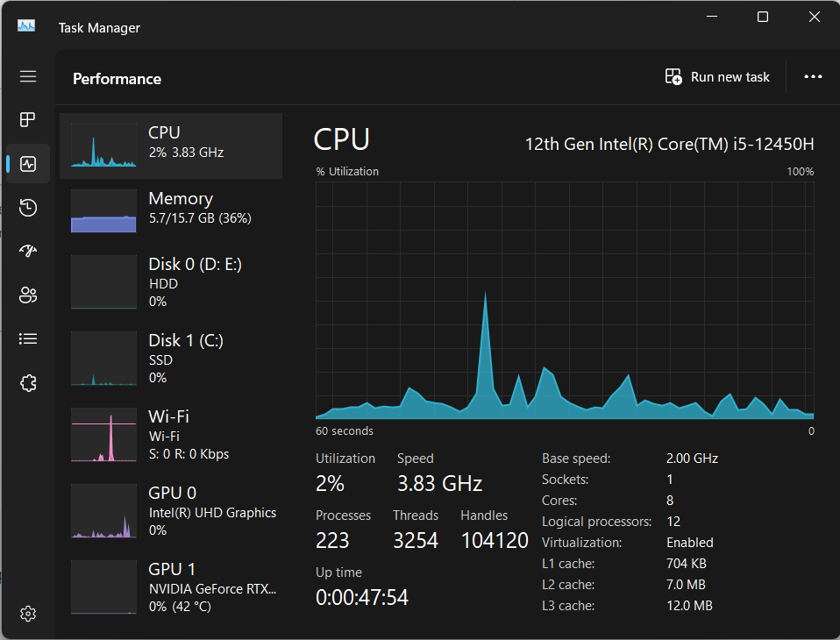Click the Task Manager title bar icon

coord(26,26)
